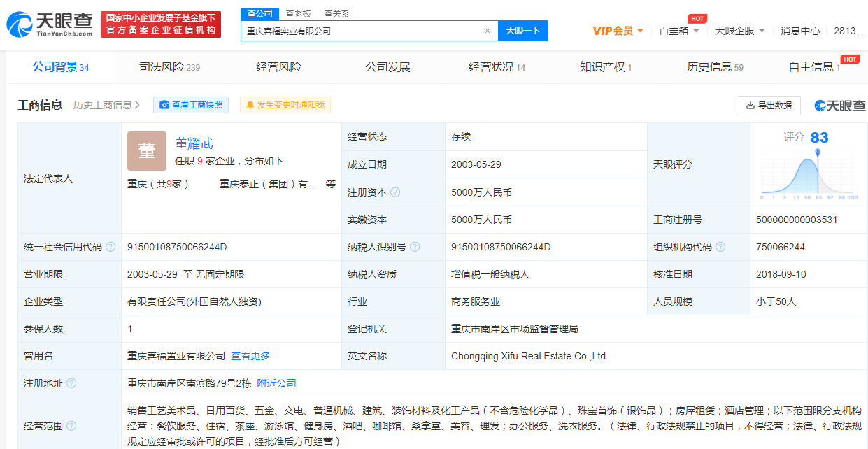Click the help icon beside 注册地址

coord(71,383)
